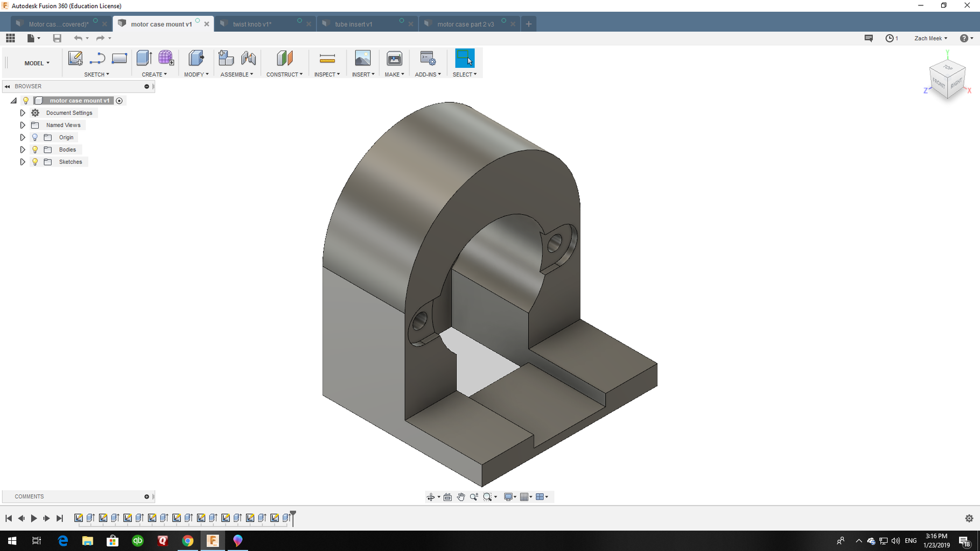Open the CONSTRUCT menu

[x=284, y=74]
